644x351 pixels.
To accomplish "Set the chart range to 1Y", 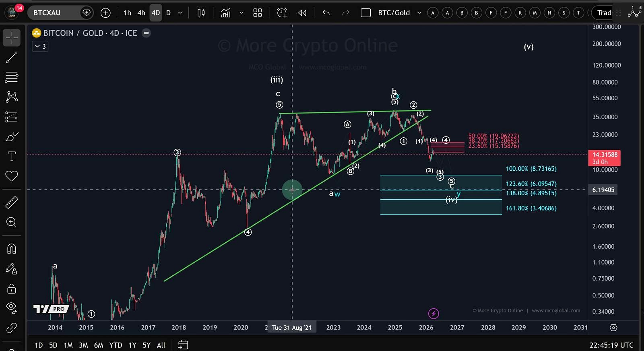I will tap(132, 345).
